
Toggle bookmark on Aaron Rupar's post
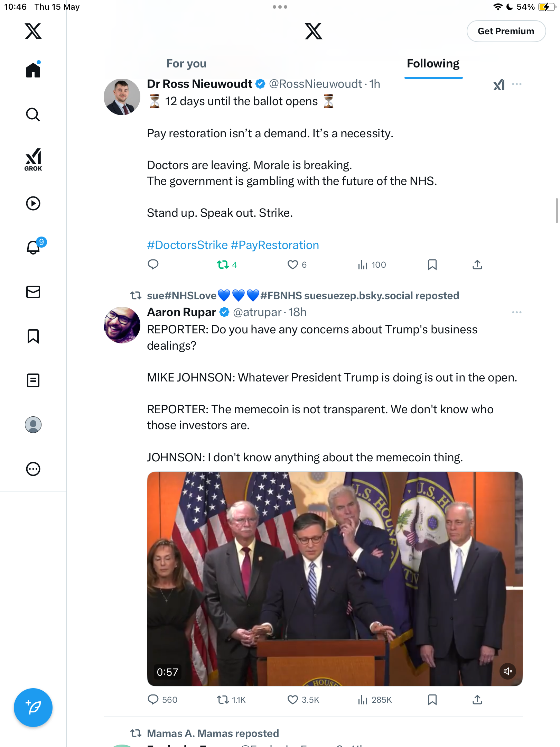click(x=432, y=700)
